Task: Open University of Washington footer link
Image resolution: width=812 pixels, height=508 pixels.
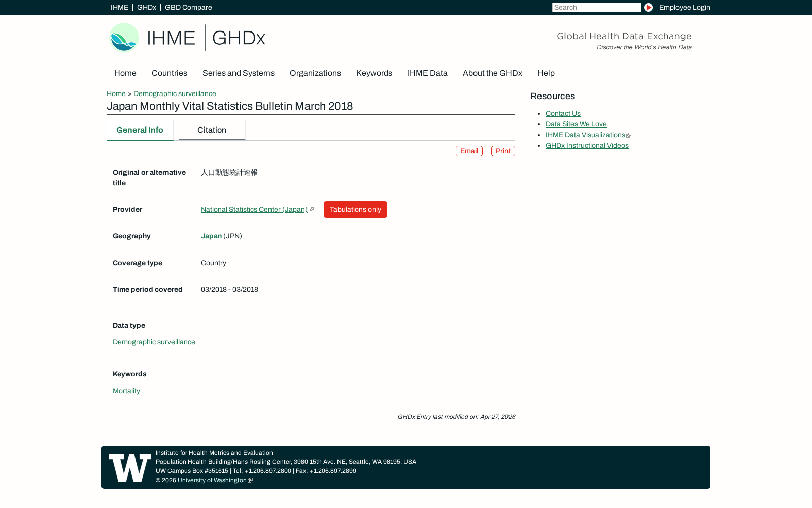Action: [x=212, y=480]
